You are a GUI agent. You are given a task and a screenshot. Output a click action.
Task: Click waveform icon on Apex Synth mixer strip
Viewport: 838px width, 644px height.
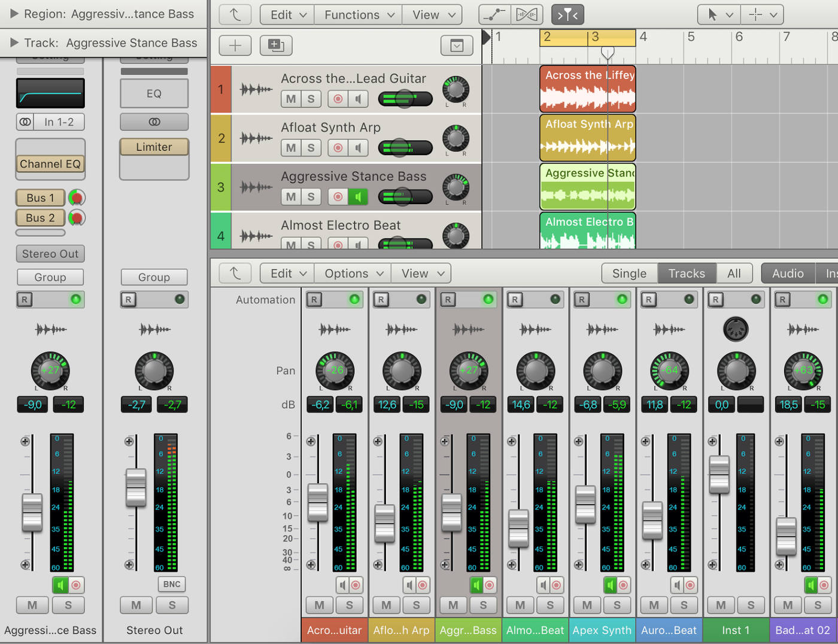(602, 329)
